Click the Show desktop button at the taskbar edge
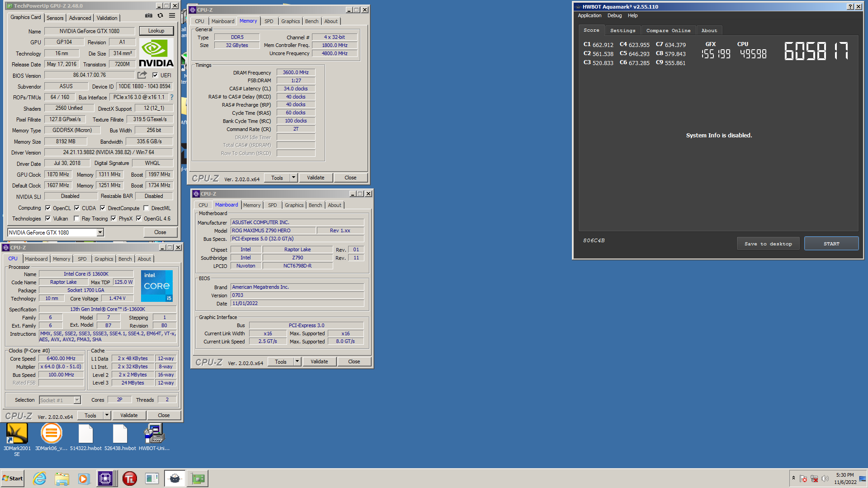 click(x=863, y=479)
